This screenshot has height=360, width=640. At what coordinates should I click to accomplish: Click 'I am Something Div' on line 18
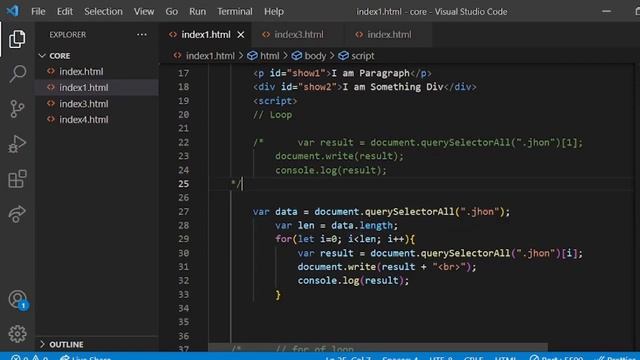point(393,87)
